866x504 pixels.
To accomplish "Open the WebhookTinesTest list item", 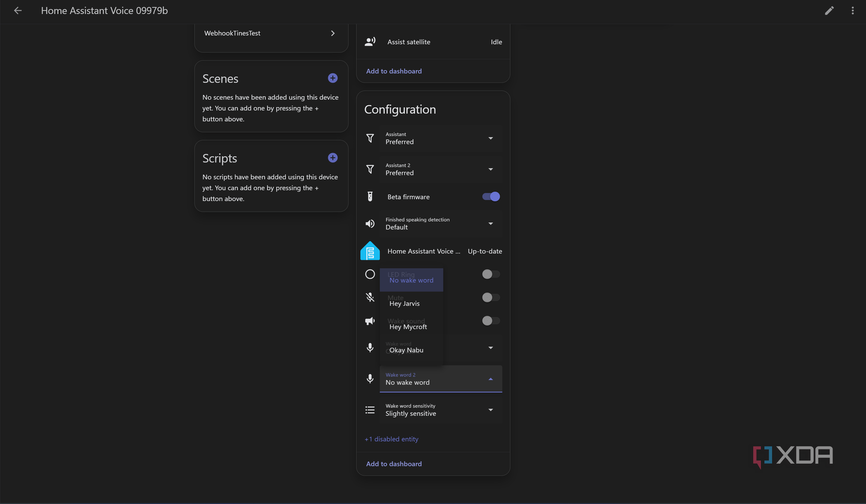I will (270, 33).
